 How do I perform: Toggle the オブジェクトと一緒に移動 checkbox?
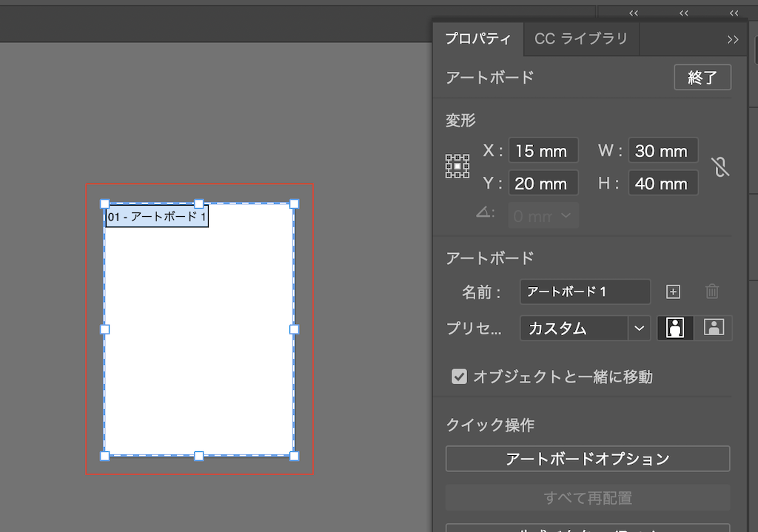(x=459, y=377)
